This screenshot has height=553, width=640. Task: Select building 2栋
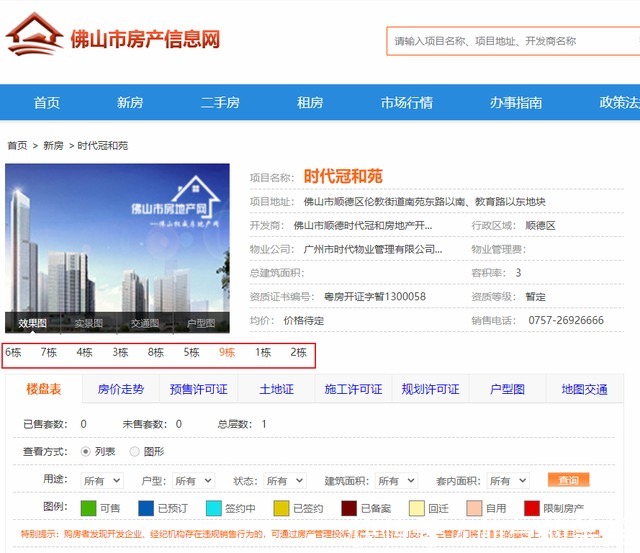coord(298,352)
